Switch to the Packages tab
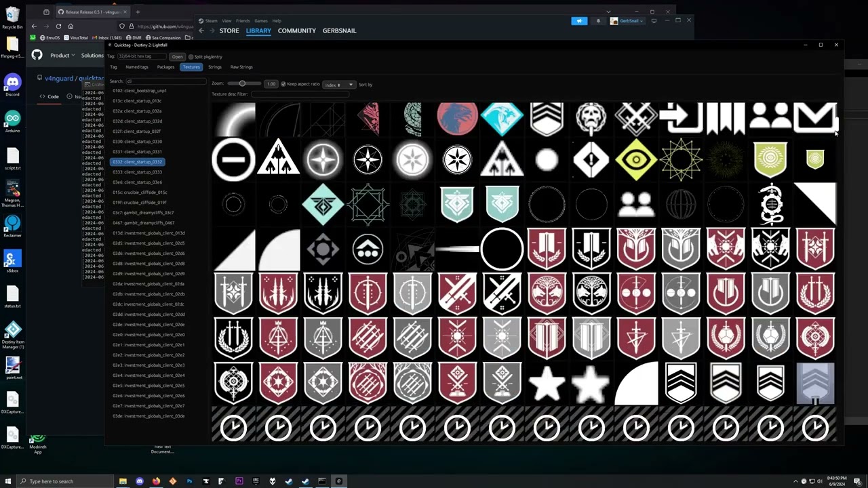This screenshot has width=868, height=488. [x=165, y=67]
